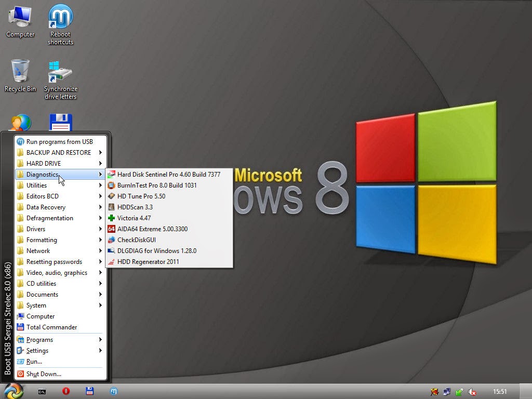This screenshot has height=399, width=532.
Task: Expand the Utilities submenu arrow
Action: (100, 185)
